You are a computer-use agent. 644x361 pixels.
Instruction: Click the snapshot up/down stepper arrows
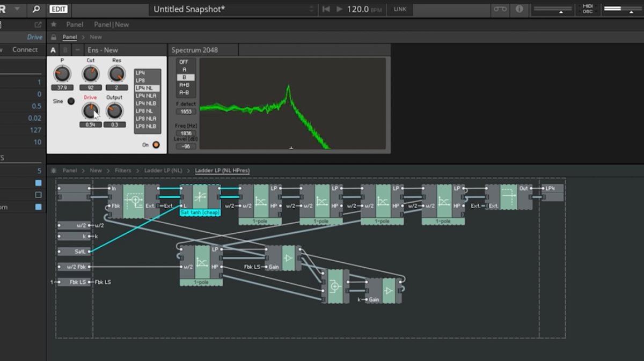pos(311,9)
